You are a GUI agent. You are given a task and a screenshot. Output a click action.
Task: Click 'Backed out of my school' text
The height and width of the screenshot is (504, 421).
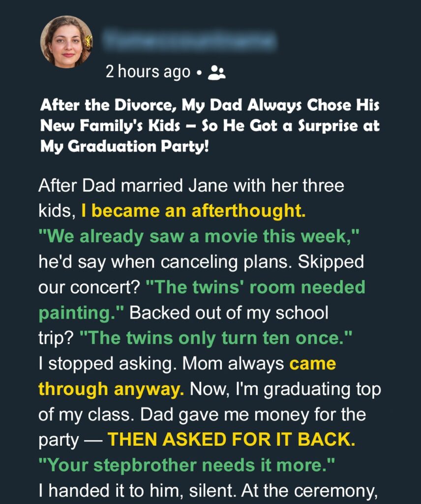pos(229,313)
